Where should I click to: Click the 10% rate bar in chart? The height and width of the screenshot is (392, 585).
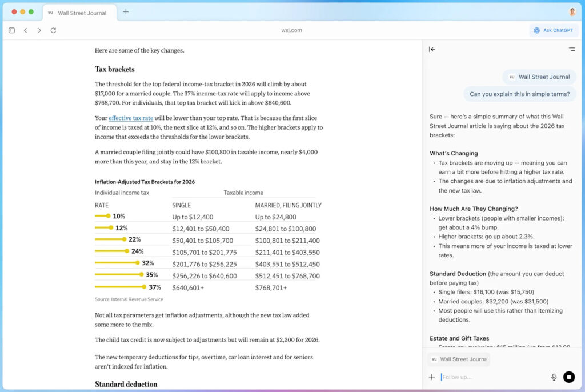click(x=102, y=217)
